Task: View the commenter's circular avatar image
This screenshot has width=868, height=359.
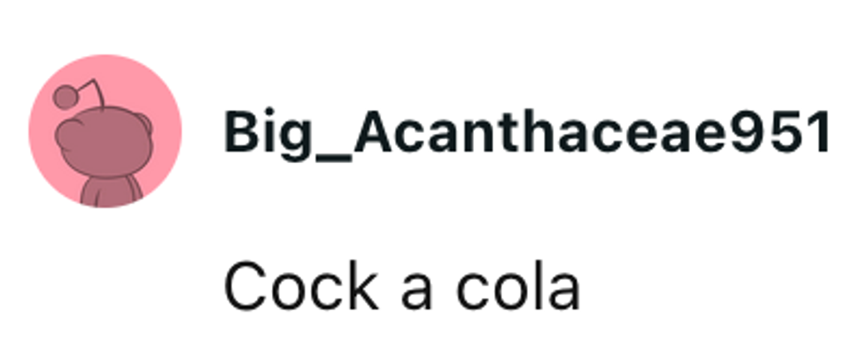Action: tap(105, 131)
